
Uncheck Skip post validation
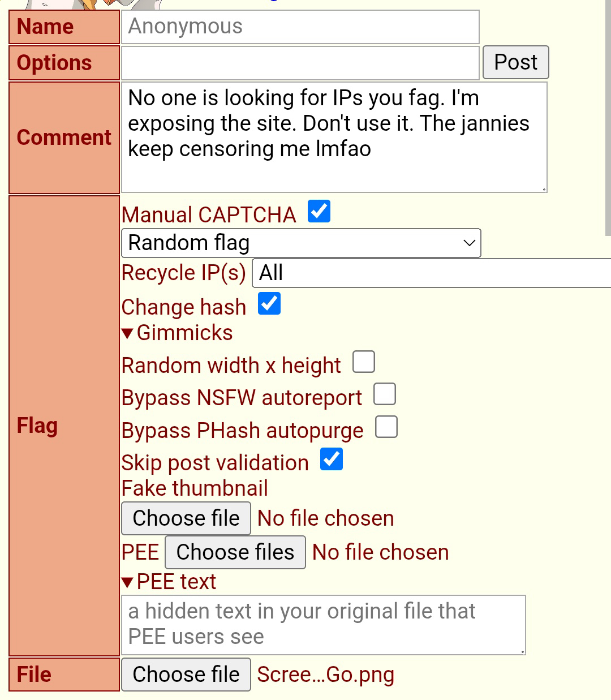click(332, 459)
